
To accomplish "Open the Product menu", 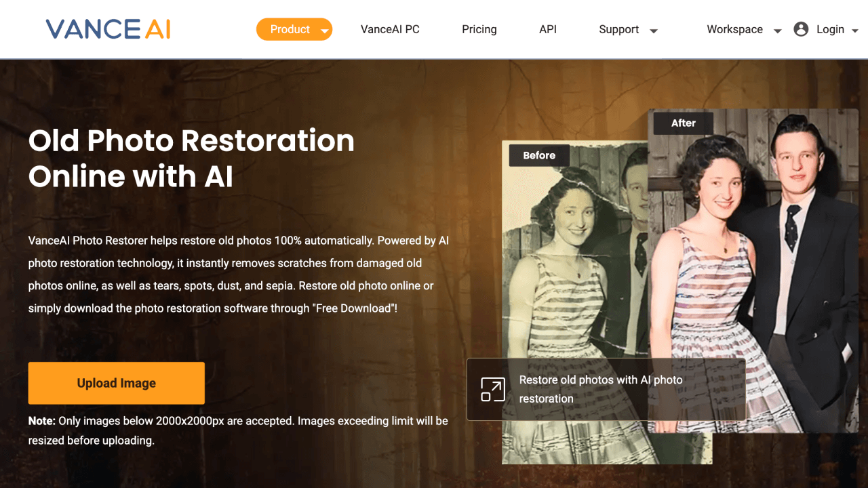I will click(x=294, y=29).
